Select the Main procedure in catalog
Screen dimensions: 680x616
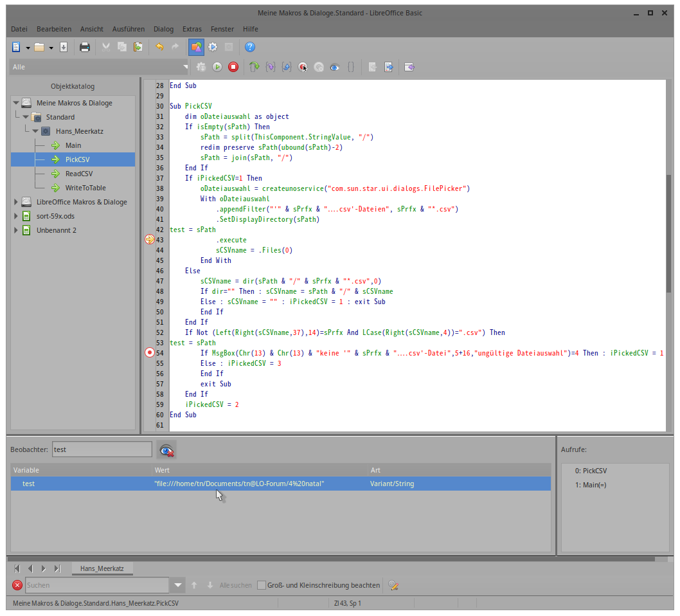(73, 145)
